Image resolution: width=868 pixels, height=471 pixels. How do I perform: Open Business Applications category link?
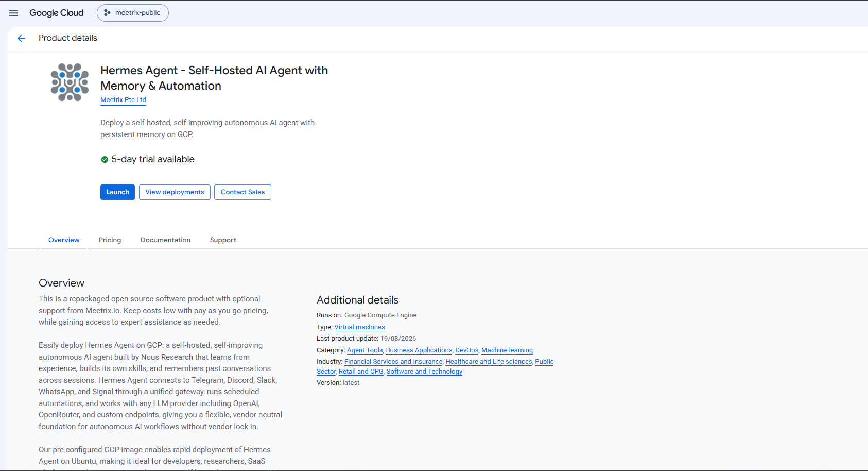pyautogui.click(x=419, y=350)
